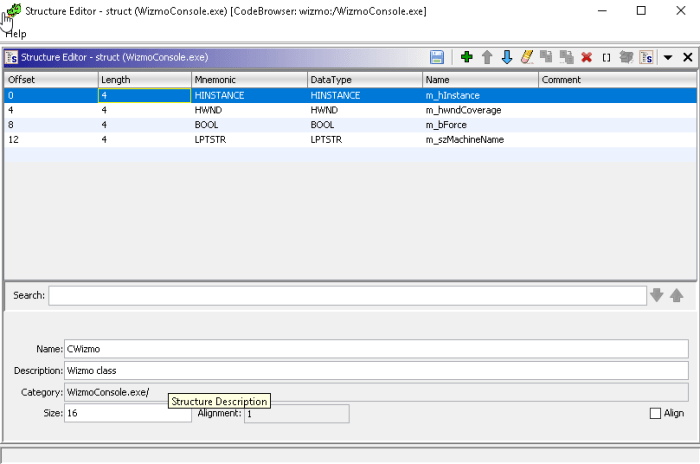Click the HINSTANCE DataType cell
Viewport: 700px width, 464px height.
[x=365, y=96]
